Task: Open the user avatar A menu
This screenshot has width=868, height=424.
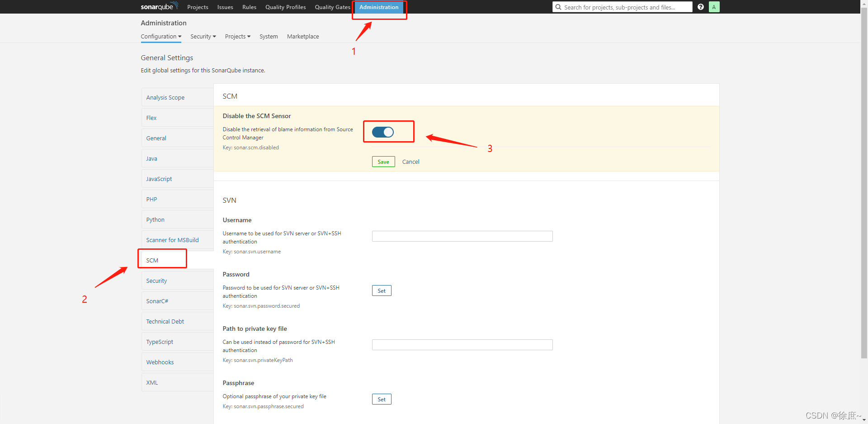Action: coord(714,7)
